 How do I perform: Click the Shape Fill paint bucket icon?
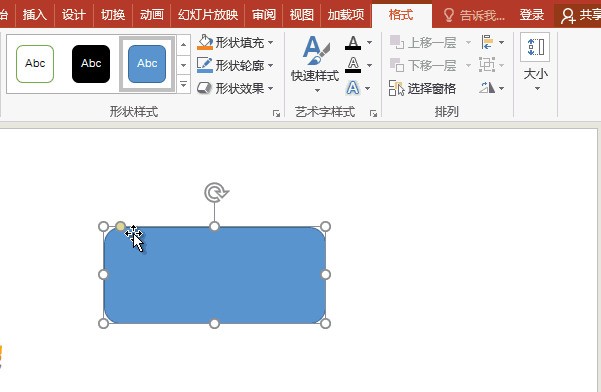coord(205,42)
